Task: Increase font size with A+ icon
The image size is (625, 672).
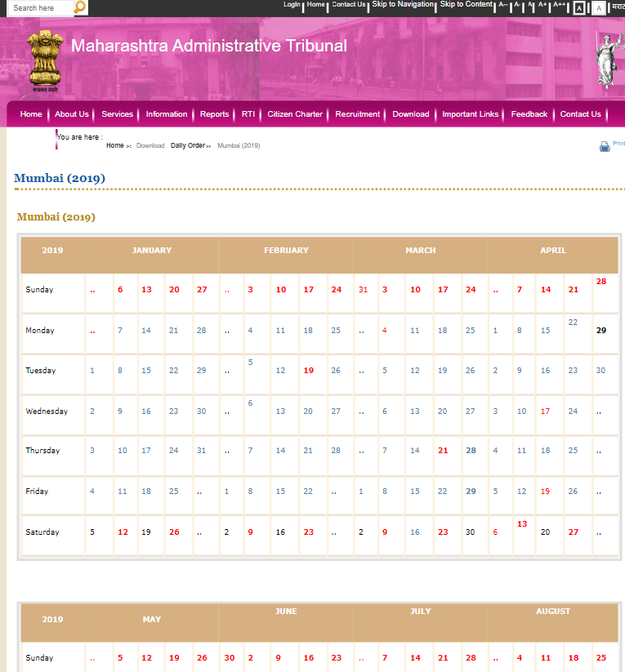Action: coord(542,5)
